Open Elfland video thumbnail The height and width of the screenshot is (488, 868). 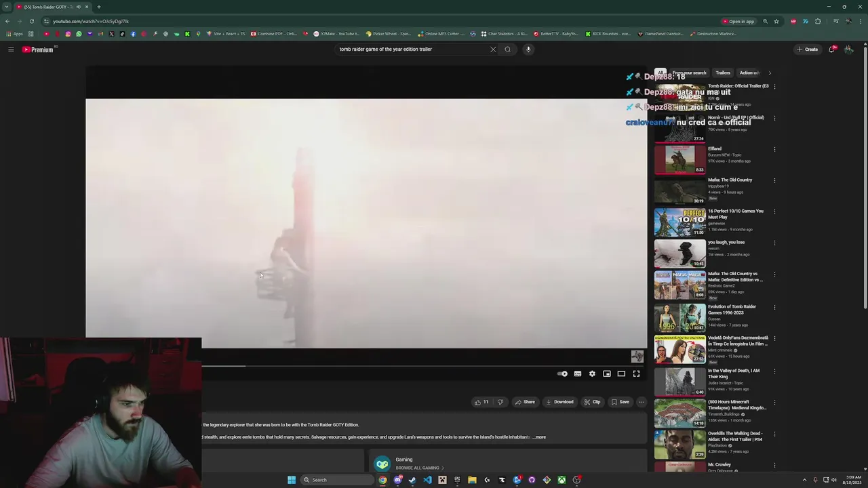679,160
